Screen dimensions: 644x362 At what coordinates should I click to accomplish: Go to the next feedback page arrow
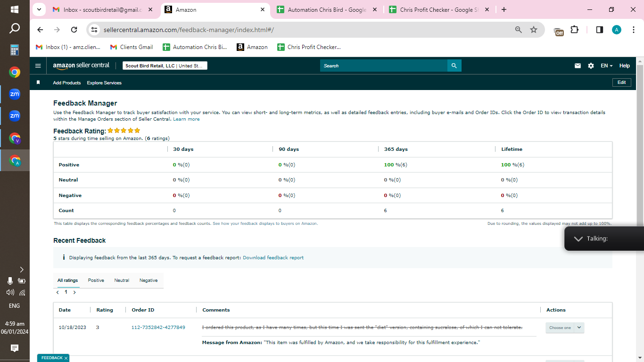tap(74, 292)
